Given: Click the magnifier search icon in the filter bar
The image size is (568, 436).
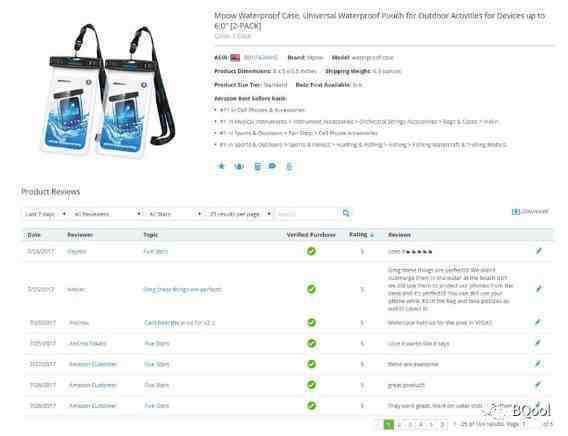Looking at the screenshot, I should pos(346,213).
